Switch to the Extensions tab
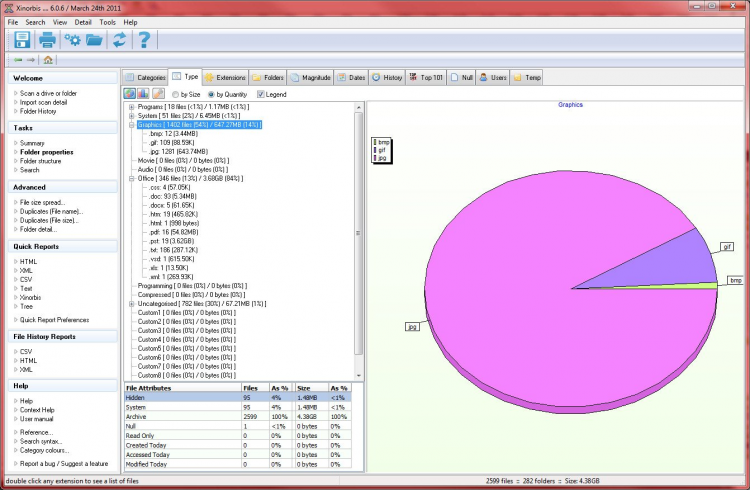The width and height of the screenshot is (750, 490). pyautogui.click(x=224, y=76)
